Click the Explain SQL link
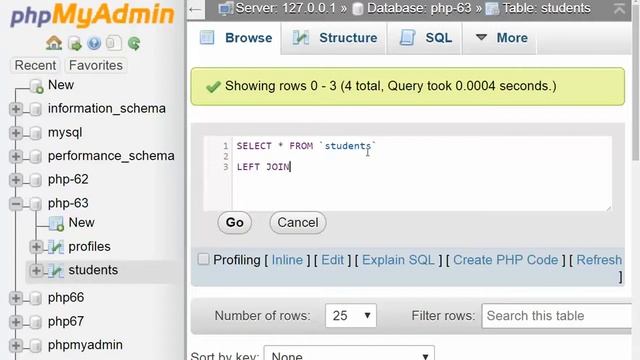This screenshot has width=640, height=360. (x=398, y=260)
